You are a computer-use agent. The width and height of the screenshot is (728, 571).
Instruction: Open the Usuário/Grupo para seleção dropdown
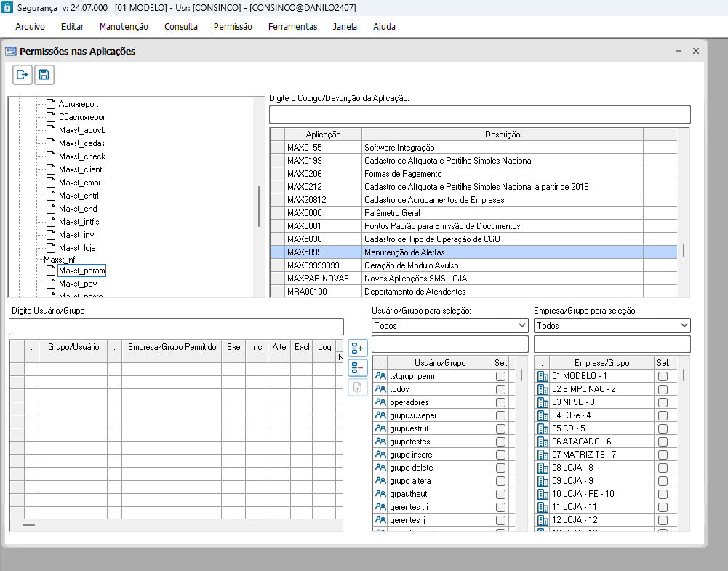click(449, 326)
